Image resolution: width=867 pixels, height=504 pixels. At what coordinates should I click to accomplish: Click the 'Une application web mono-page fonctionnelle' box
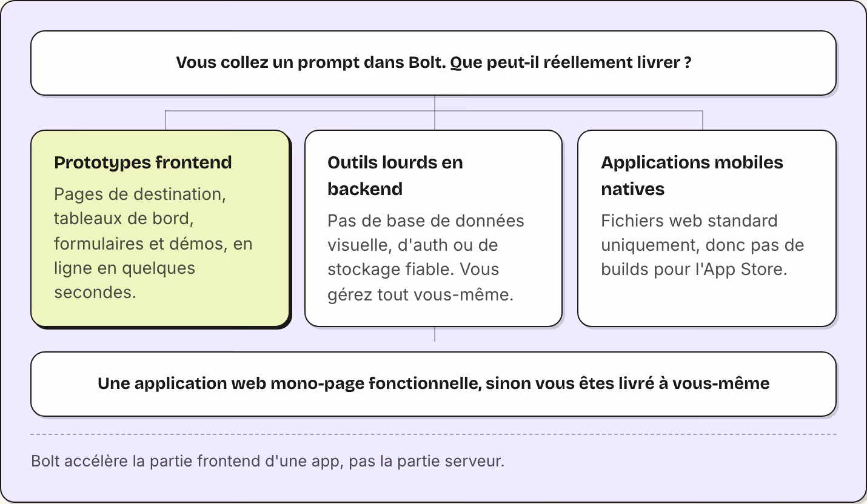point(433,384)
